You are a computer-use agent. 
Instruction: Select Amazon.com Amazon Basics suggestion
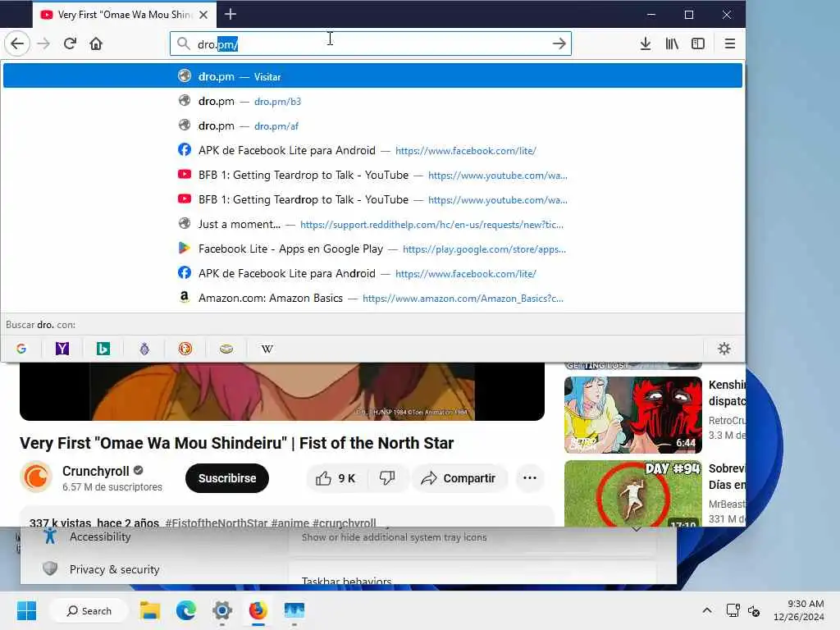click(x=373, y=298)
